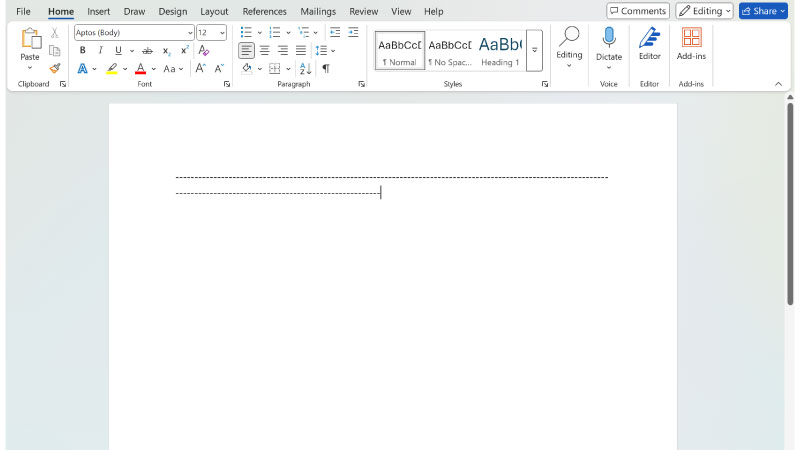The width and height of the screenshot is (800, 450).
Task: Click the Multilevel List icon
Action: (304, 33)
